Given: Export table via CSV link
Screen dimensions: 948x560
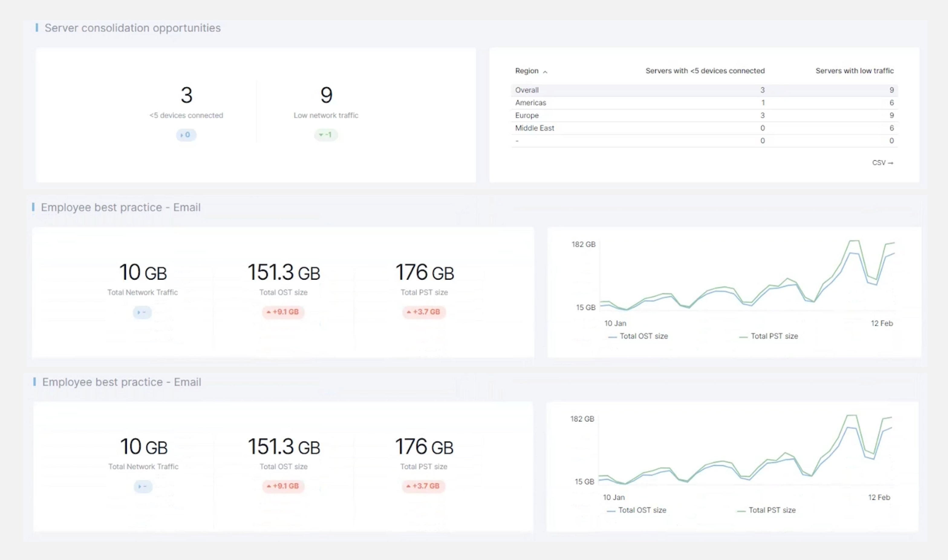Looking at the screenshot, I should pyautogui.click(x=882, y=163).
